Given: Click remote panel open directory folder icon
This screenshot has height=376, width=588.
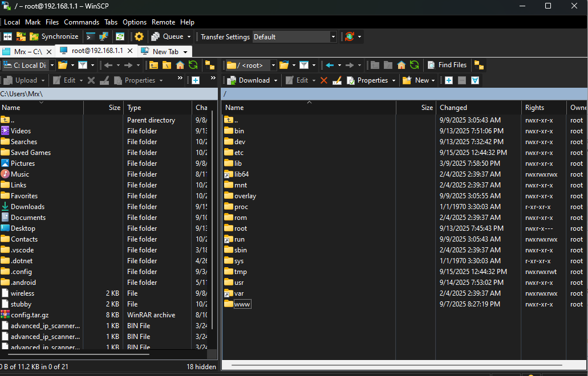Looking at the screenshot, I should pyautogui.click(x=284, y=65).
